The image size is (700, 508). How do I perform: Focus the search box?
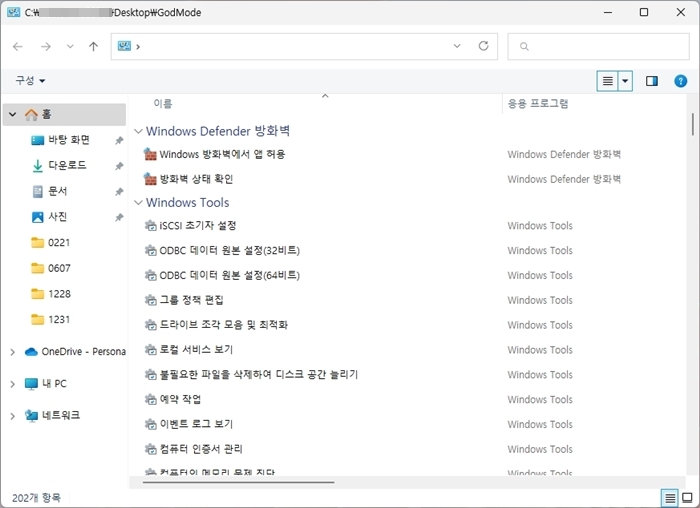click(598, 46)
